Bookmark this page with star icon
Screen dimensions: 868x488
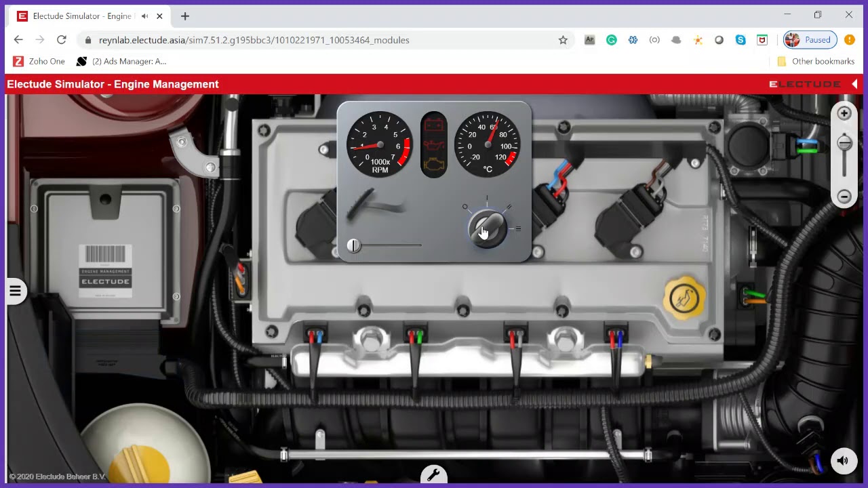563,40
